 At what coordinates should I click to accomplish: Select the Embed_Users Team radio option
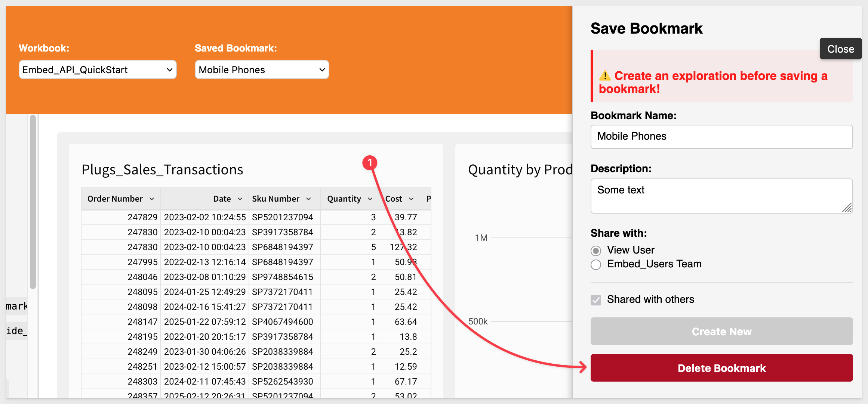coord(596,265)
